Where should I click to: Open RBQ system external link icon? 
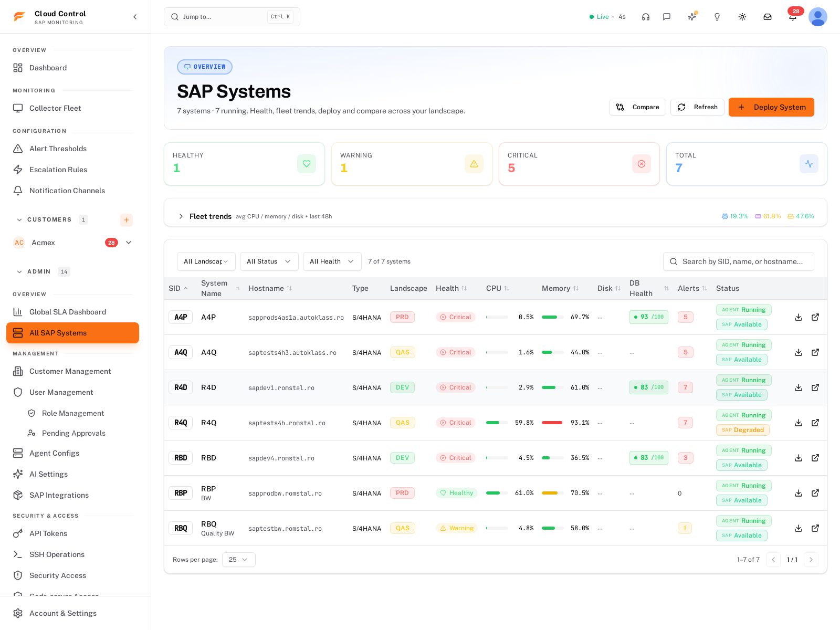click(815, 528)
